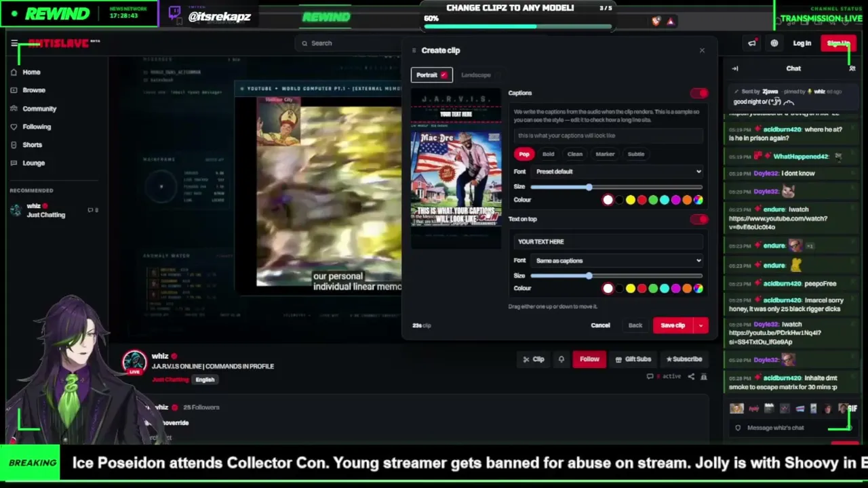Click the Lounge chat icon
Screen dimensions: 868x488
pyautogui.click(x=14, y=163)
